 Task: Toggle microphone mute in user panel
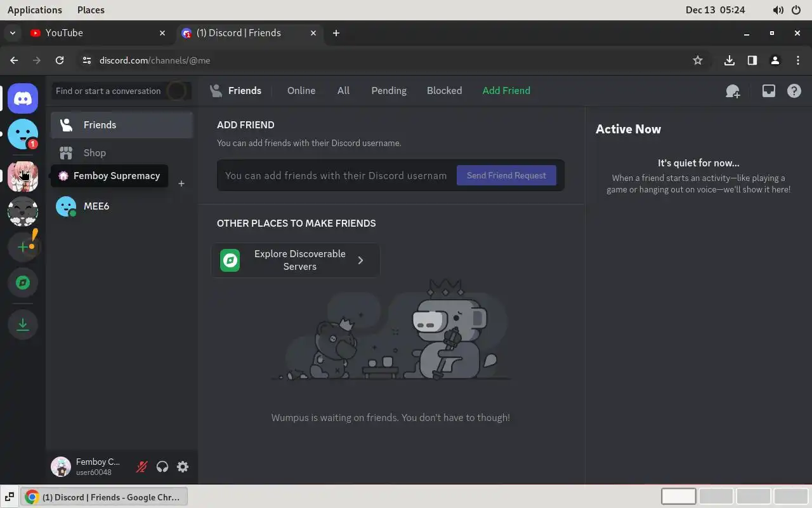pyautogui.click(x=142, y=467)
